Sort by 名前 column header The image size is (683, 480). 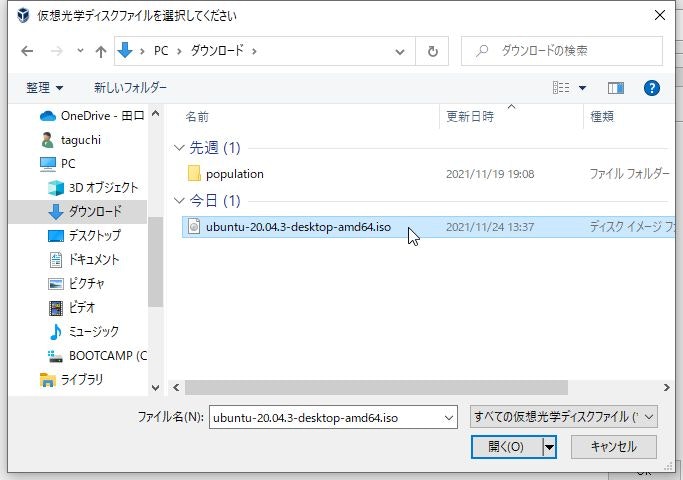(197, 116)
